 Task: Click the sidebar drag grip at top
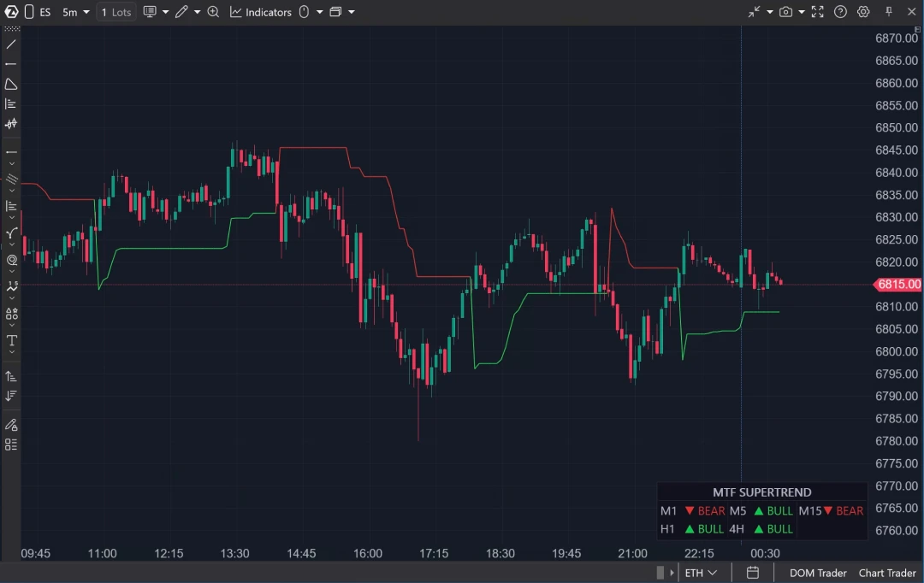(x=12, y=29)
